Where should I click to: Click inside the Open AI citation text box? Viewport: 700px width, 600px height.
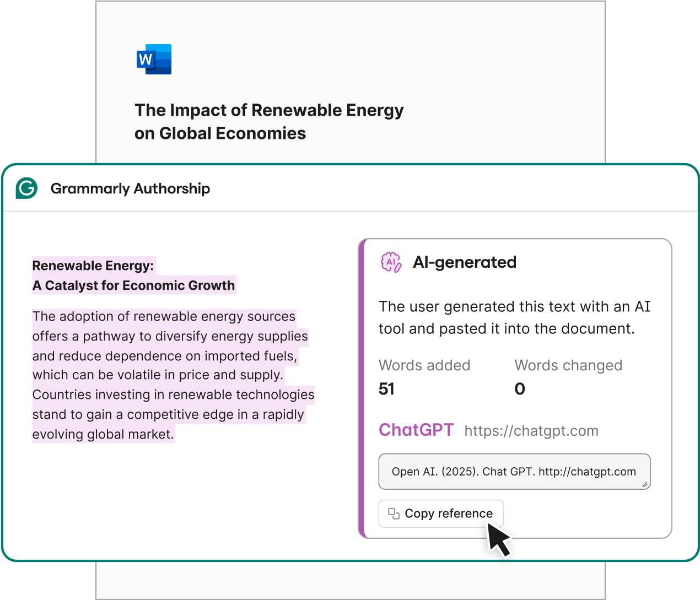coord(513,472)
